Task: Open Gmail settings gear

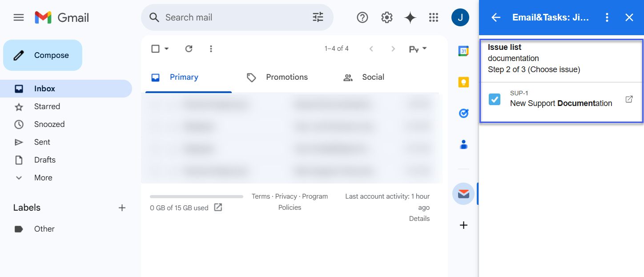Action: [386, 17]
